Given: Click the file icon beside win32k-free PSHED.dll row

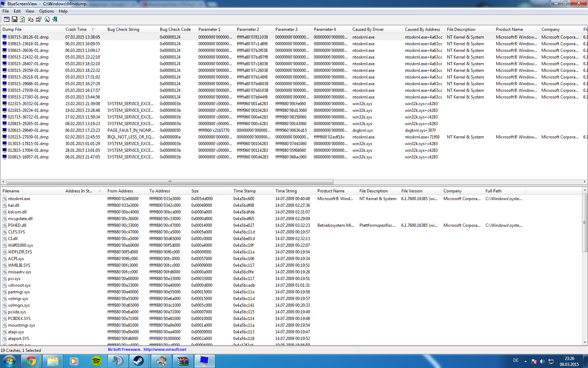Looking at the screenshot, I should click(5, 225).
